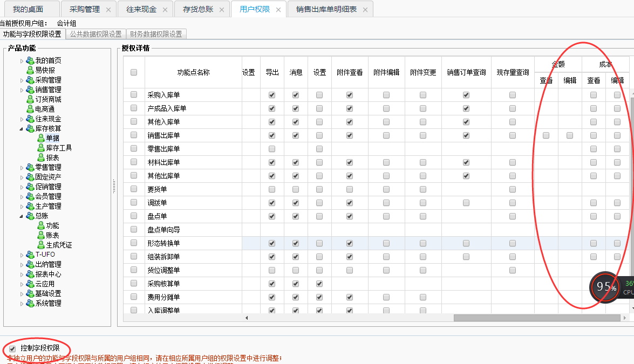Viewport: 634px width, 364px height.
Task: Click the 订货商城 user icon
Action: point(31,99)
